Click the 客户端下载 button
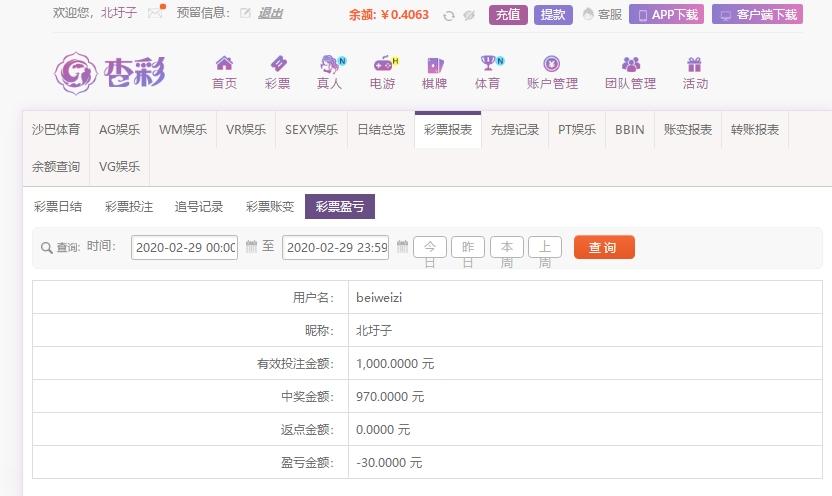Screen dimensions: 832x496 [758, 14]
